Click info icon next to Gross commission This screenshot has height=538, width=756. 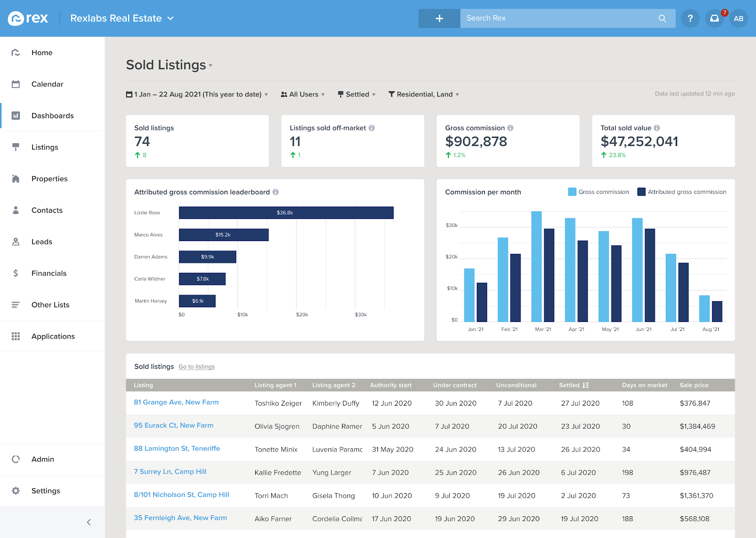point(510,128)
